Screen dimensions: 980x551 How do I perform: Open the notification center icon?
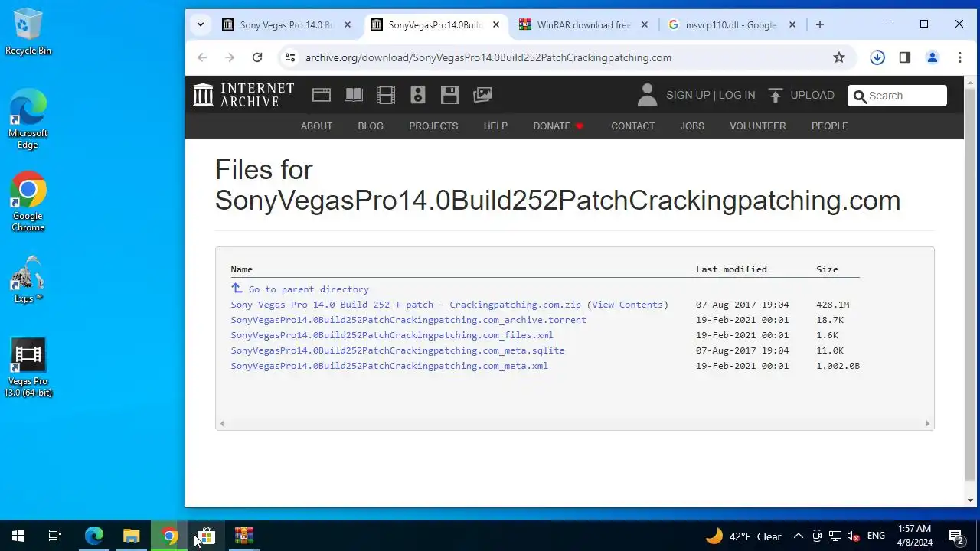955,536
